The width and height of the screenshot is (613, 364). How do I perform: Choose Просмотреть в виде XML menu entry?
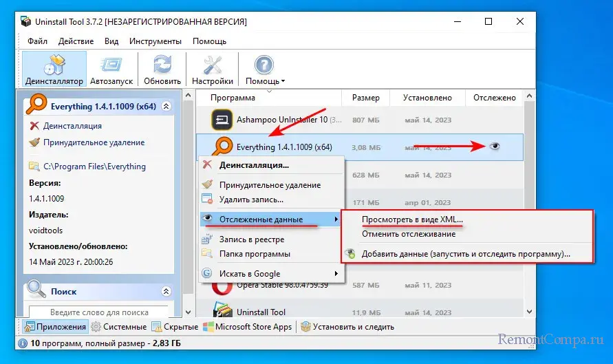[x=413, y=220]
